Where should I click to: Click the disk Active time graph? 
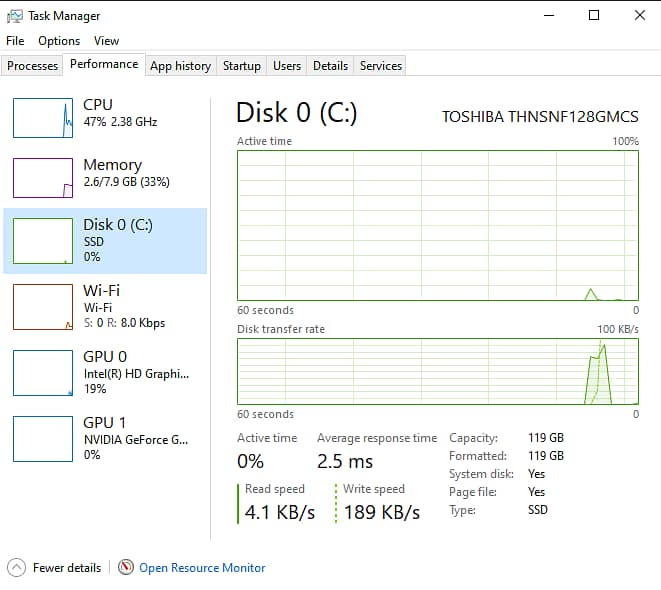[x=437, y=225]
